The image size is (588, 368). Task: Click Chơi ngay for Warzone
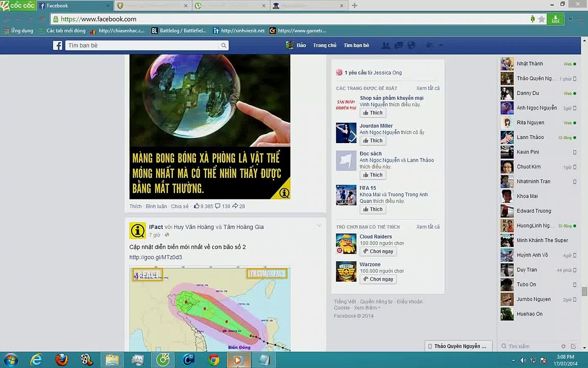[x=378, y=279]
